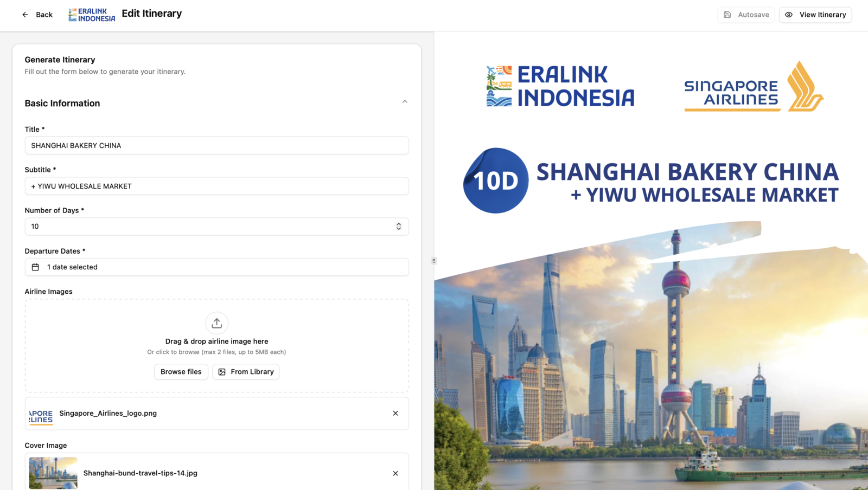Click the 'Edit Itinerary' page title

tap(152, 14)
